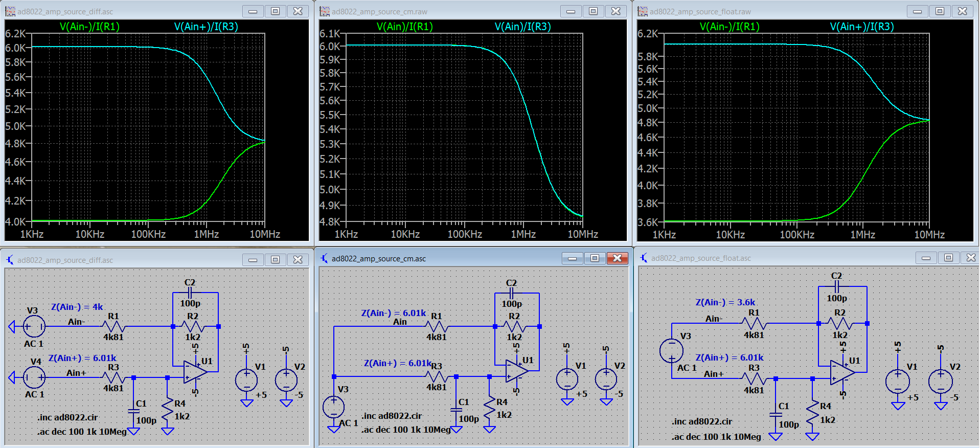Image resolution: width=980 pixels, height=448 pixels.
Task: Click the waveform icon in float.raw title bar
Action: (643, 11)
